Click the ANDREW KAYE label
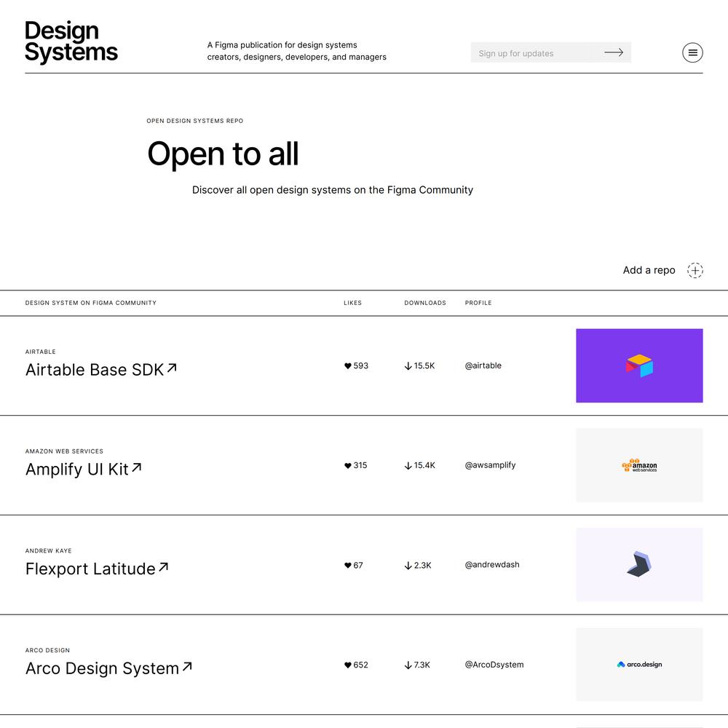 pos(48,550)
